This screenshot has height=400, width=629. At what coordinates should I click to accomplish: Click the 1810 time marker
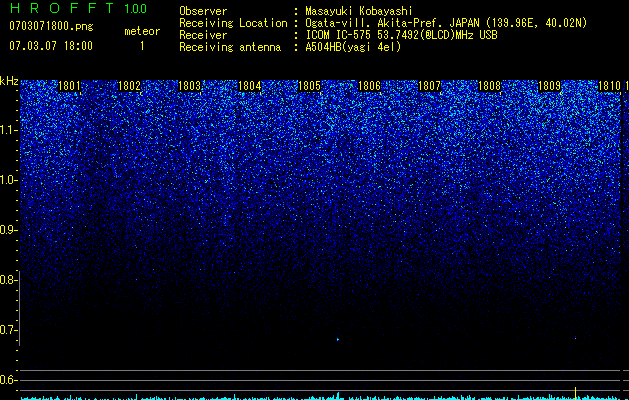pos(609,86)
